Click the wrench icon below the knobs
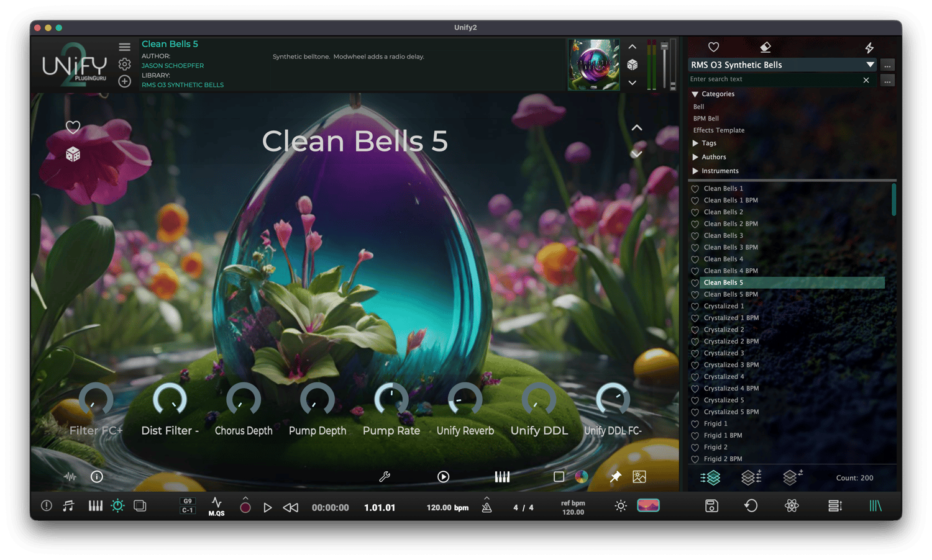The height and width of the screenshot is (560, 932). click(x=385, y=477)
